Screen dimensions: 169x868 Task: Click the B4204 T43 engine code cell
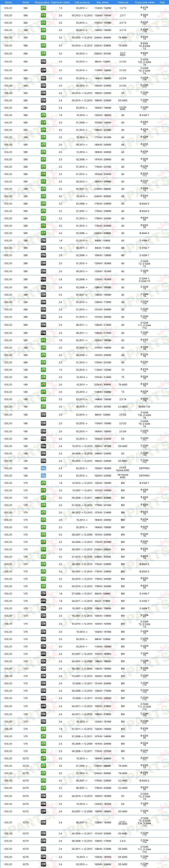(145, 407)
